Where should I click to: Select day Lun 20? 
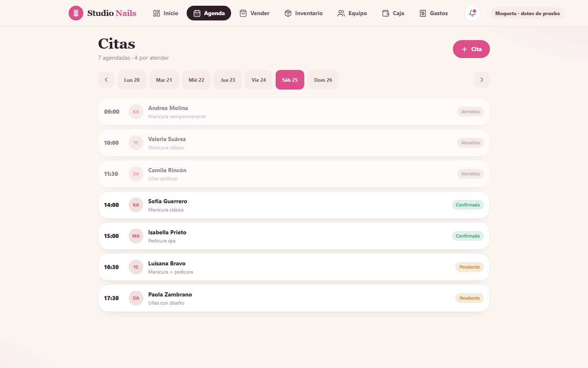(132, 80)
